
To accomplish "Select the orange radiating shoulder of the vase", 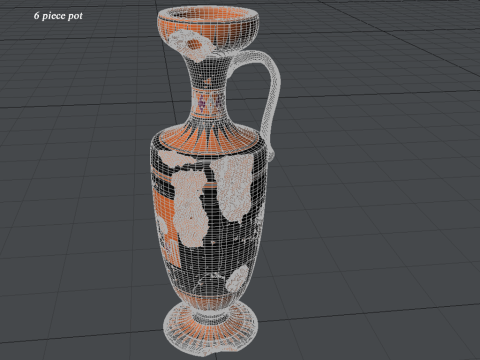I will tap(208, 139).
